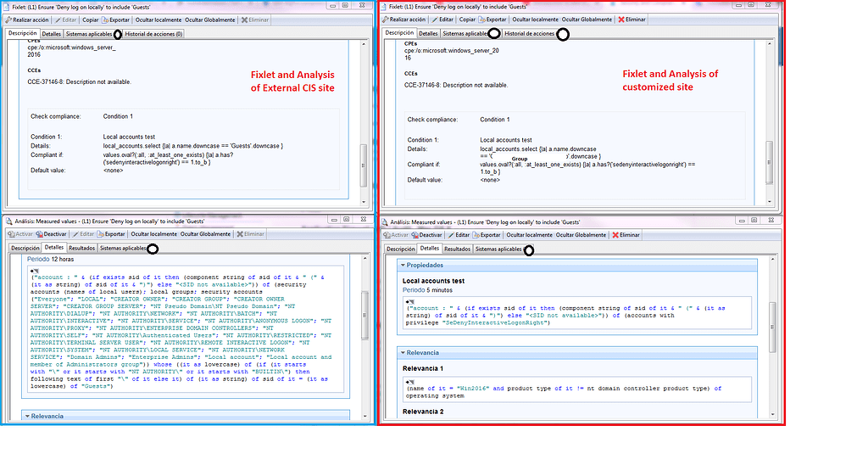Open Descripción tab in the left Fixlet window
Screen dimensions: 868x465
(x=23, y=33)
